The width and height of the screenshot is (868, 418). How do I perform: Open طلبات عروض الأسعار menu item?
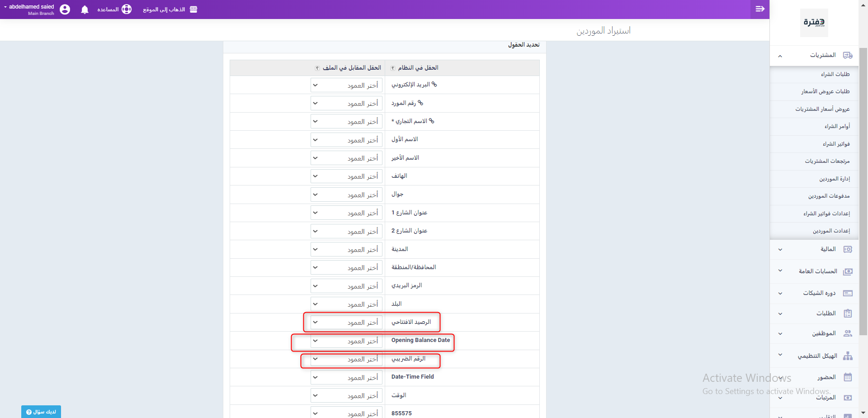click(814, 92)
